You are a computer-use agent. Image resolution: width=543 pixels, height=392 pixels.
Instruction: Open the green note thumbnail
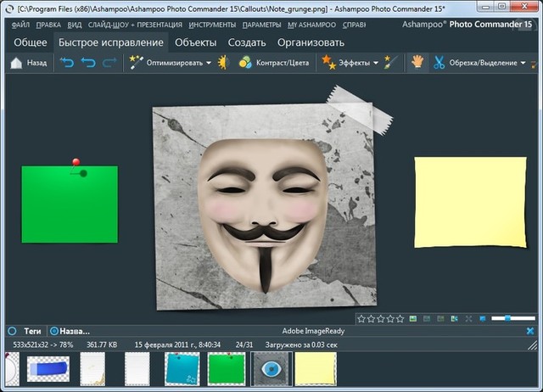pos(227,369)
